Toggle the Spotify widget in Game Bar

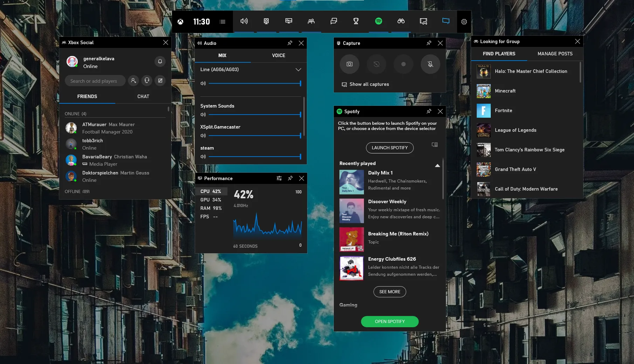pos(379,21)
